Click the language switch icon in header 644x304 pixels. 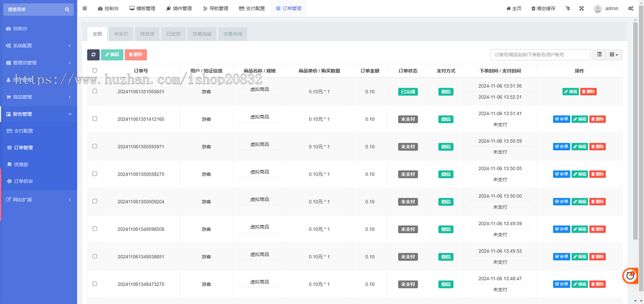[x=567, y=9]
